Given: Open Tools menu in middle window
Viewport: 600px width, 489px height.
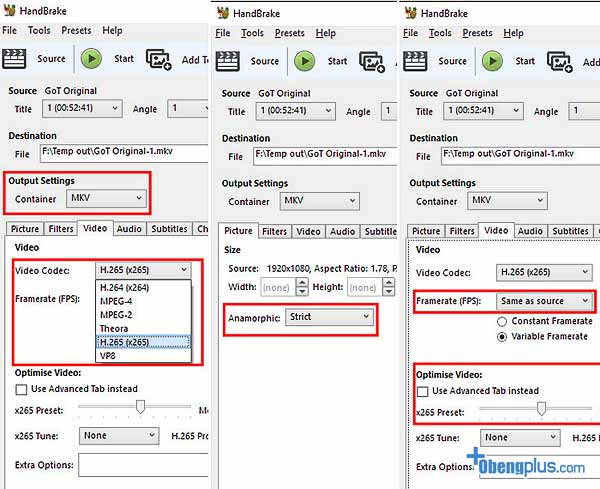Looking at the screenshot, I should click(x=253, y=33).
